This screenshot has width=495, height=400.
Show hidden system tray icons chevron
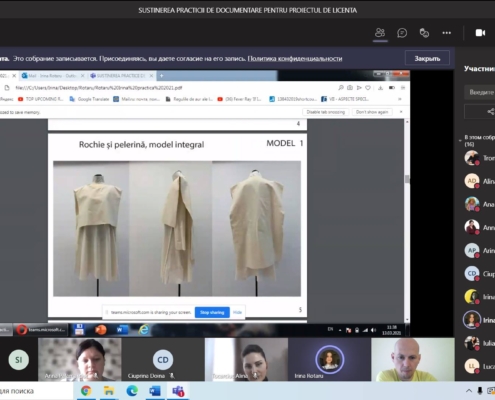coord(469,391)
